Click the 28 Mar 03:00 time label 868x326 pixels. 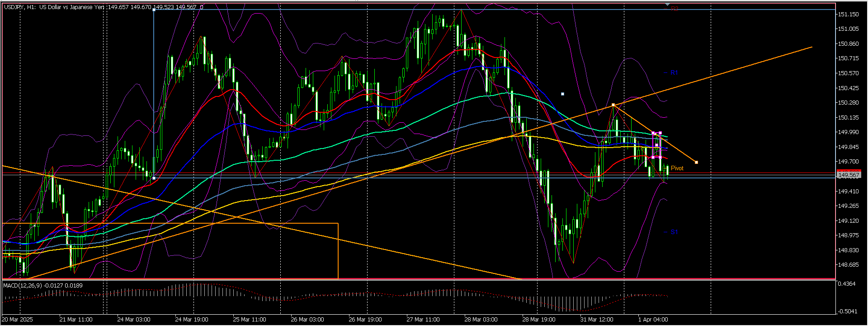[x=481, y=319]
